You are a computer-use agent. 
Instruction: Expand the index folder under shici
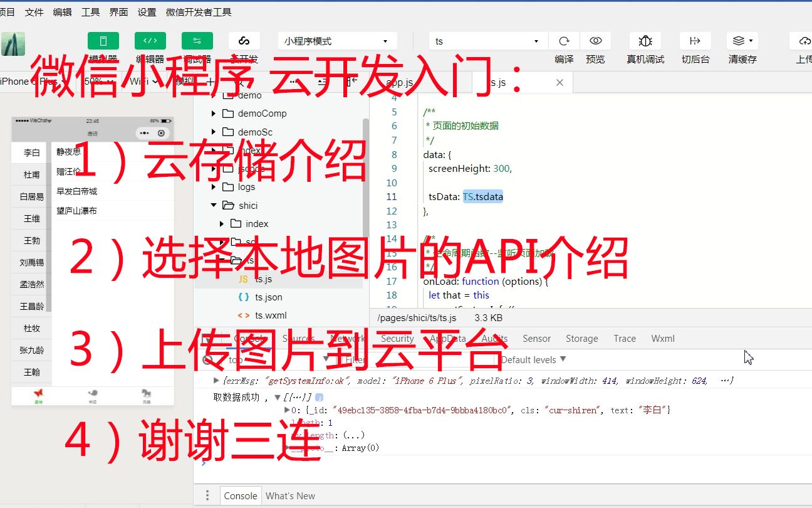[222, 223]
